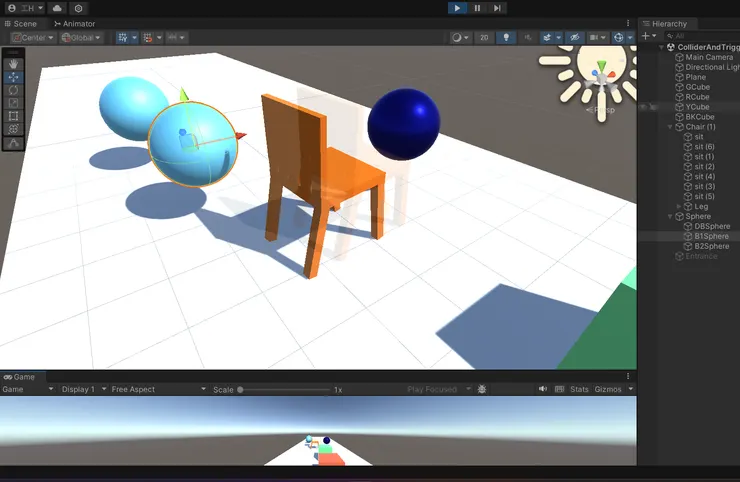Open the Global handle rotation dropdown
This screenshot has height=482, width=740.
[81, 37]
